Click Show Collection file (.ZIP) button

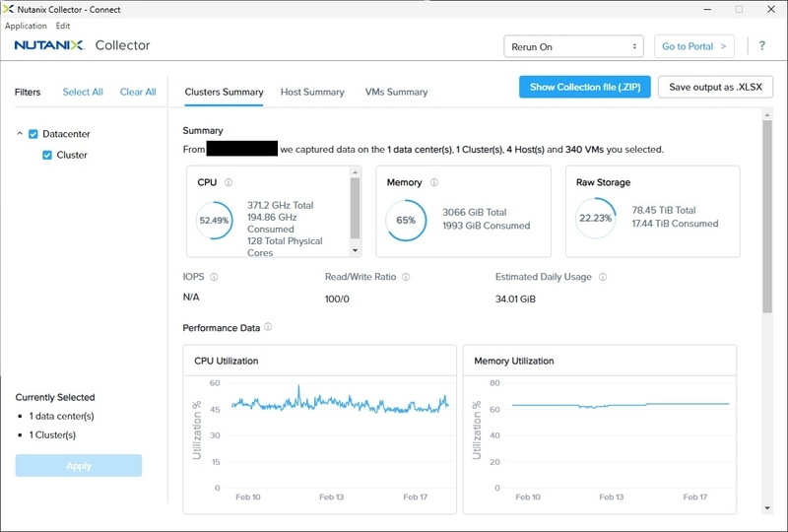pos(584,87)
